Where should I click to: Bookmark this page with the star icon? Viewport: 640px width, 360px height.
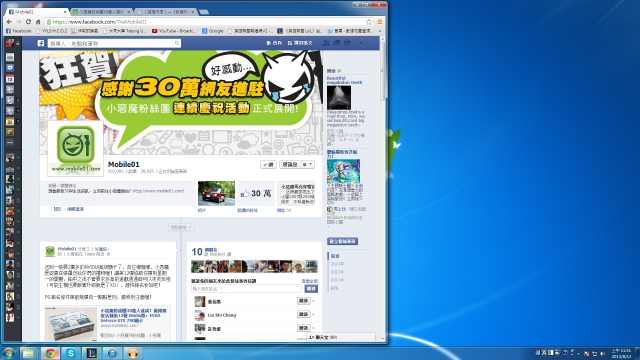(x=369, y=22)
